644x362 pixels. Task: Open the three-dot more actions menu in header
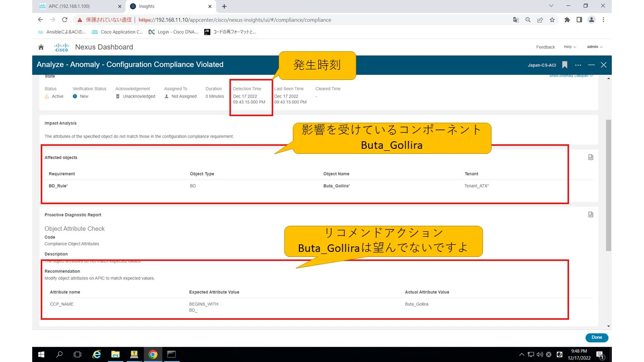coord(578,65)
